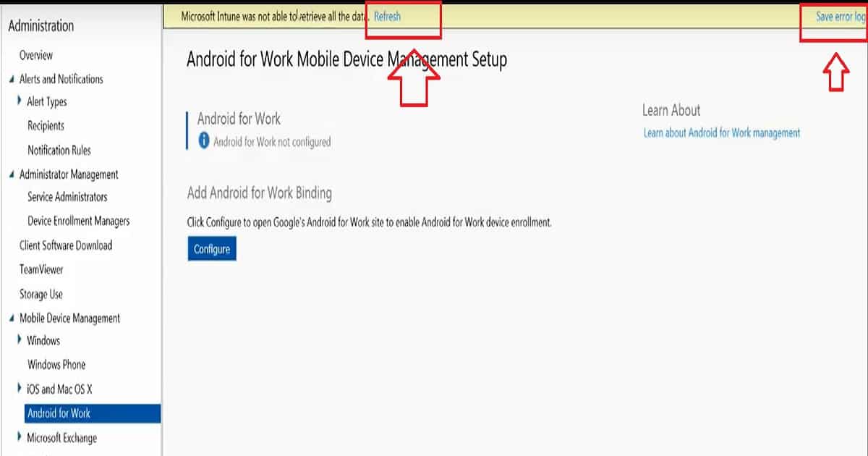Click the Administration workspace title
868x456 pixels.
[x=41, y=26]
